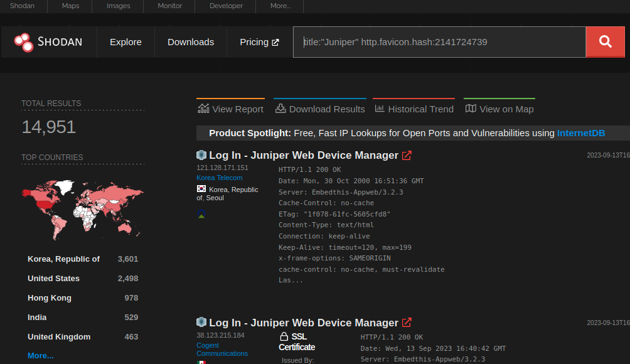Open the Maps tab
Screen dimensions: 630x364
tap(70, 6)
